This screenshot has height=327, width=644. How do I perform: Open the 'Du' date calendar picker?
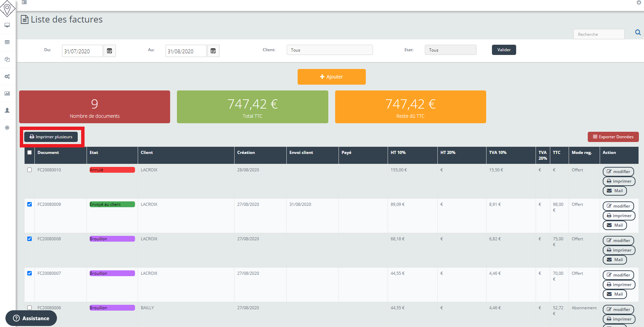109,51
